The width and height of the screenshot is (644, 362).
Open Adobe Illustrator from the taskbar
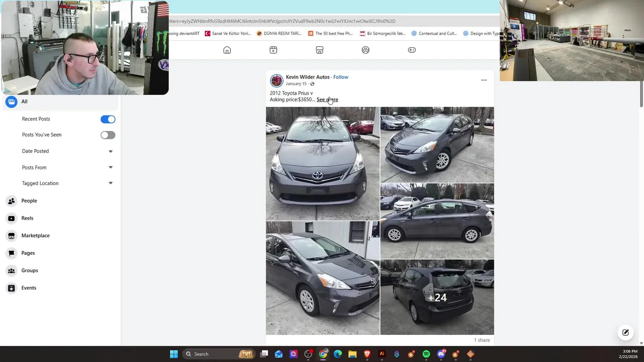point(381,354)
